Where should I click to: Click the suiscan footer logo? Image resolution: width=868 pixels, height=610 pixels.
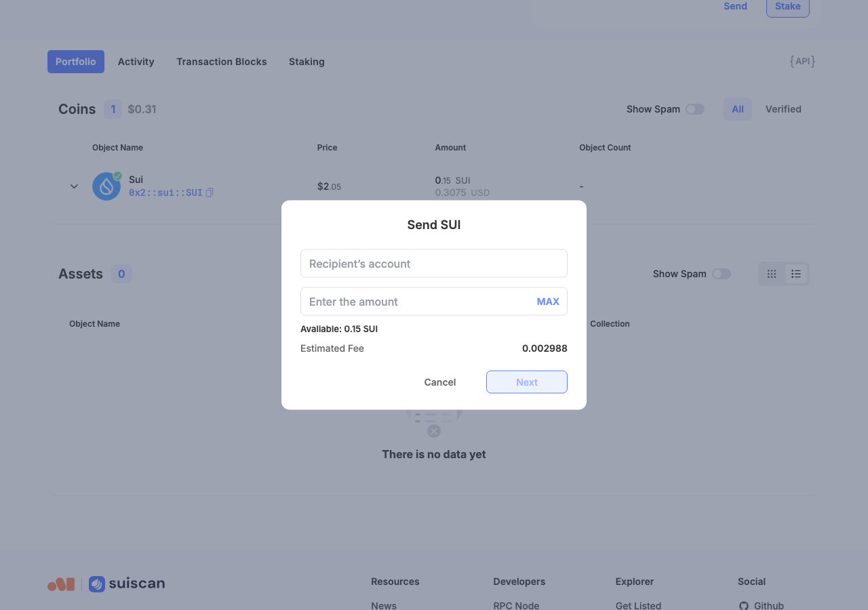pyautogui.click(x=127, y=584)
